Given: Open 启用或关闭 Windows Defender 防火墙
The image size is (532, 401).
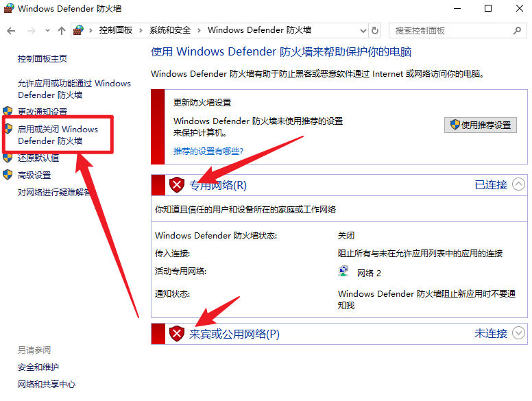Looking at the screenshot, I should pyautogui.click(x=58, y=135).
